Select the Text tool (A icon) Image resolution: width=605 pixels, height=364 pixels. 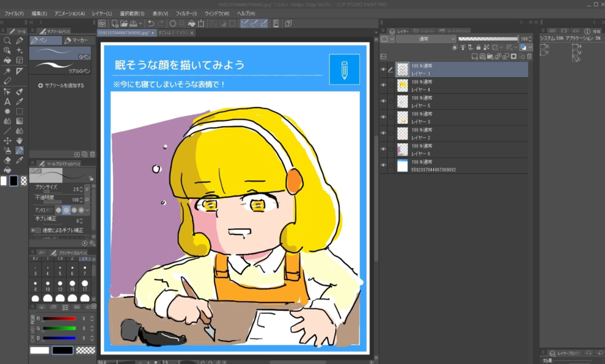point(7,101)
